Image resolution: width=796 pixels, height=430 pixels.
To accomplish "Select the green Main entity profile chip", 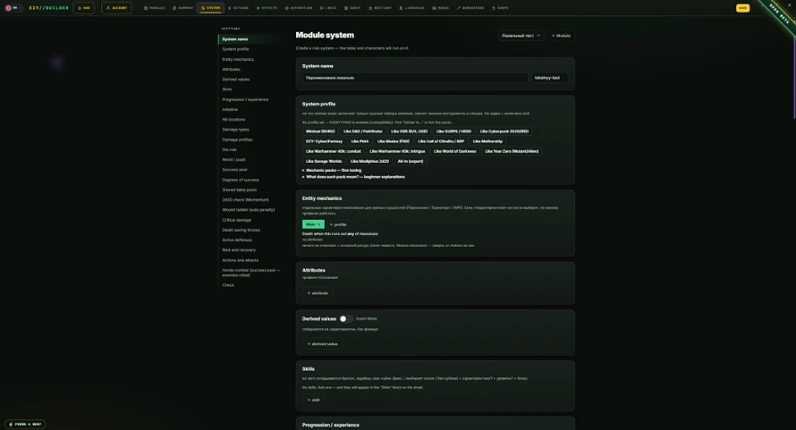I will 313,224.
